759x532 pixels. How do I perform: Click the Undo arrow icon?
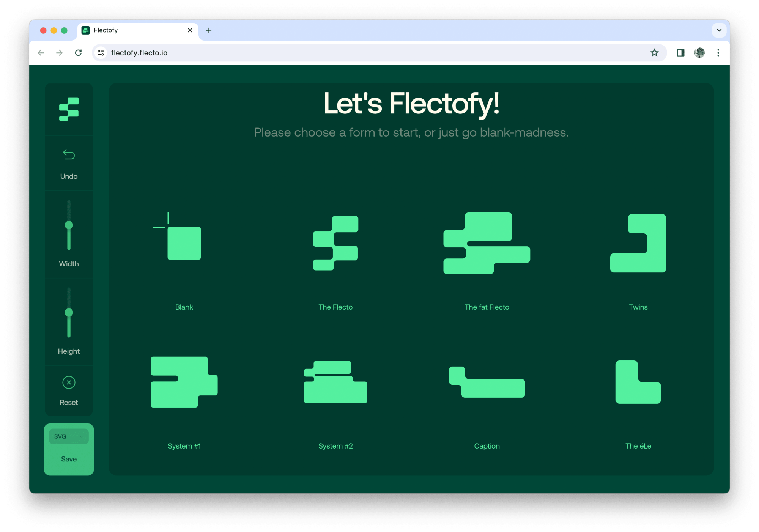pyautogui.click(x=69, y=154)
